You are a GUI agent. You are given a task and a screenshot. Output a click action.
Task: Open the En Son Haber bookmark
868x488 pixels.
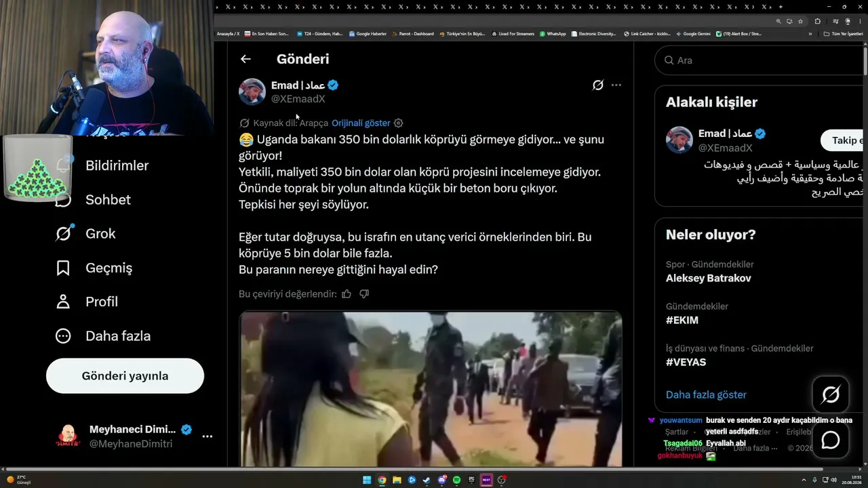[267, 34]
